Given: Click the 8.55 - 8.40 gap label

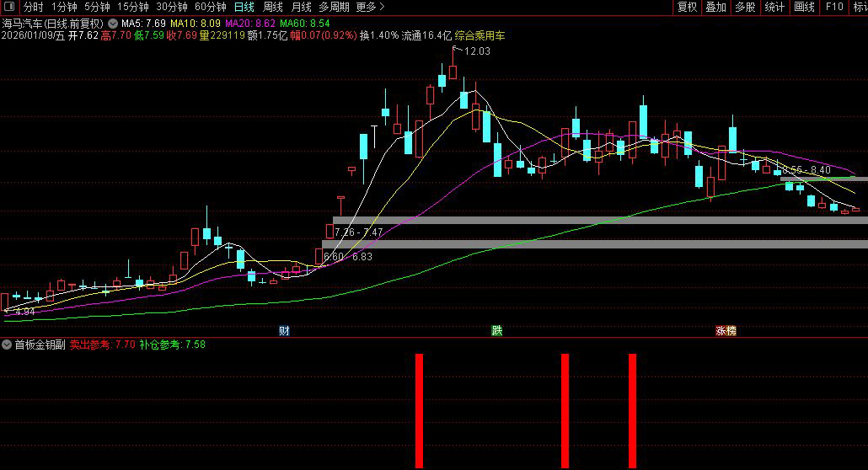Looking at the screenshot, I should [806, 170].
